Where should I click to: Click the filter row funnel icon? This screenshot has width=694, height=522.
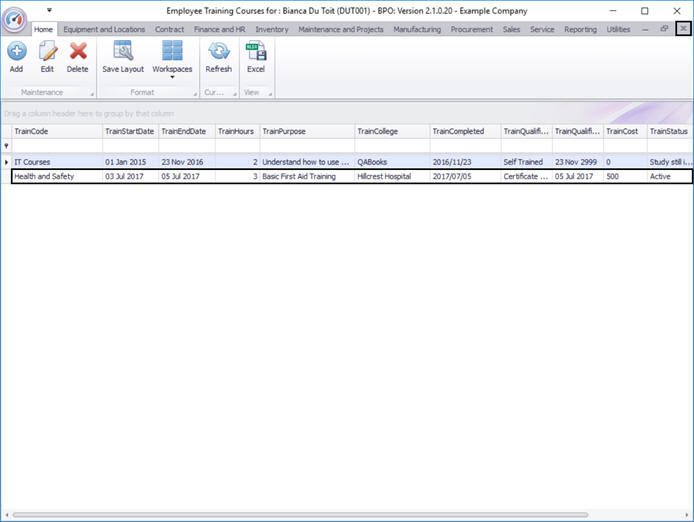[x=6, y=146]
